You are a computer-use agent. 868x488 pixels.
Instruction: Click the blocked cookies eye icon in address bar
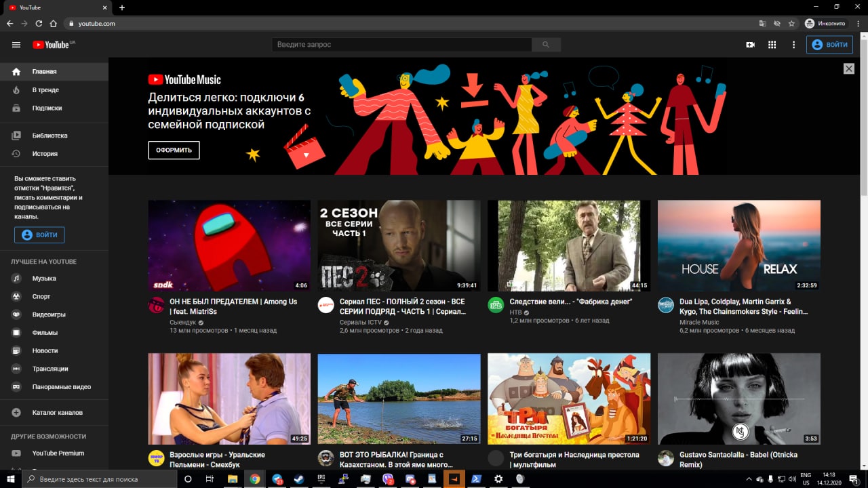tap(777, 23)
